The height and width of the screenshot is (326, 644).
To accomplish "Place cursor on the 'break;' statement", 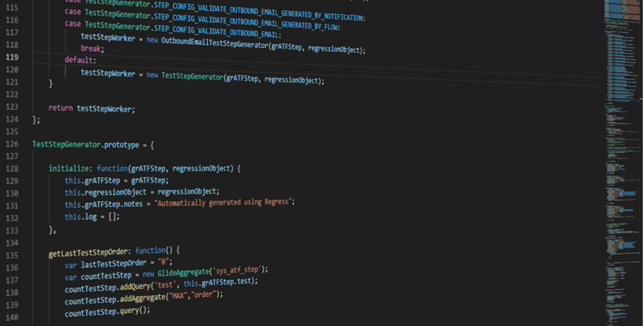I will click(92, 48).
